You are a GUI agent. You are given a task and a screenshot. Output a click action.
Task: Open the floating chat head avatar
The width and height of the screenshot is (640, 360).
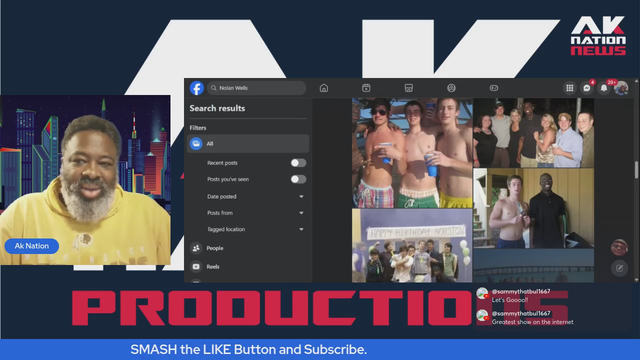point(619,247)
